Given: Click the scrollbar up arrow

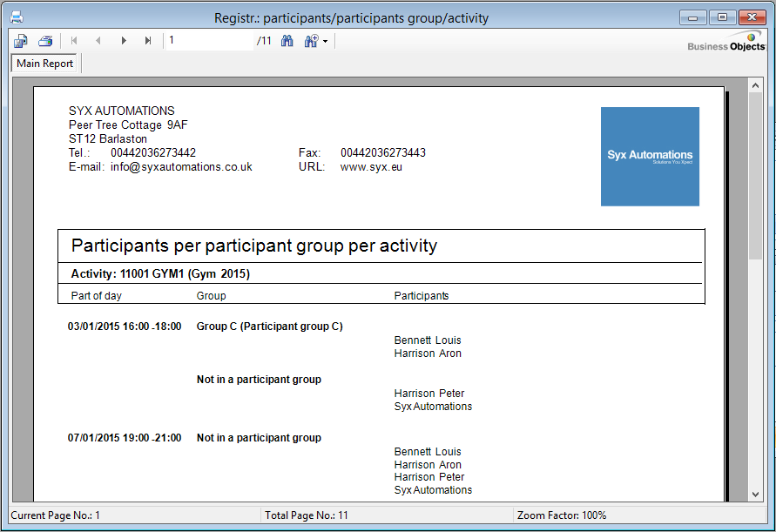Looking at the screenshot, I should 755,85.
